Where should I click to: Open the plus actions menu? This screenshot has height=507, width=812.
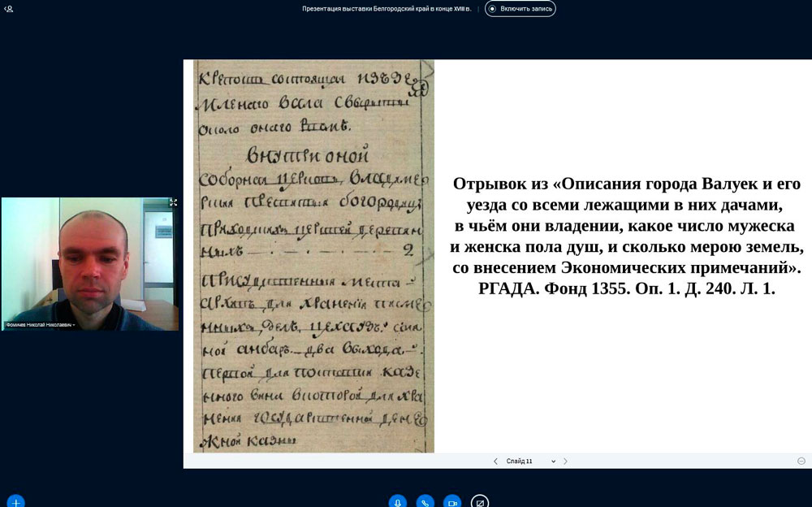[x=15, y=501]
